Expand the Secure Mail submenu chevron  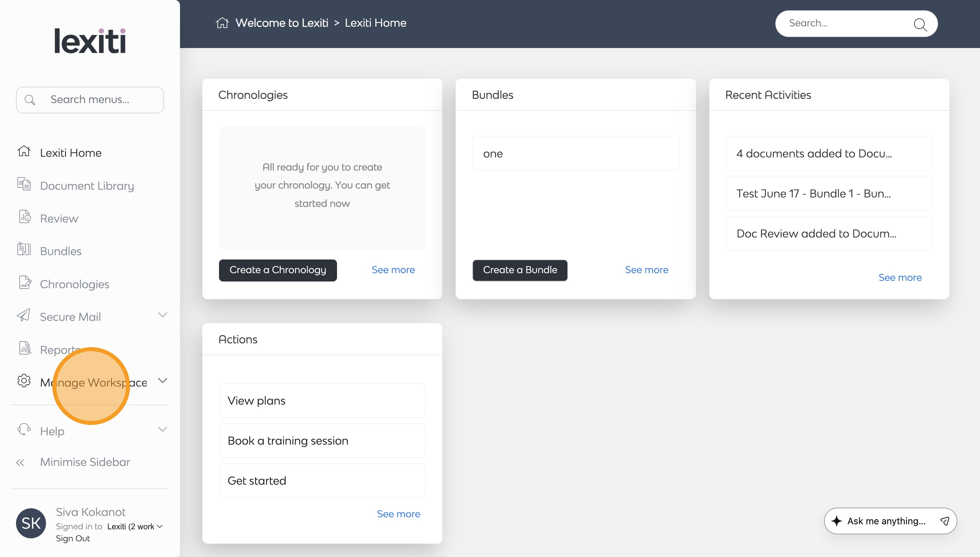coord(162,315)
